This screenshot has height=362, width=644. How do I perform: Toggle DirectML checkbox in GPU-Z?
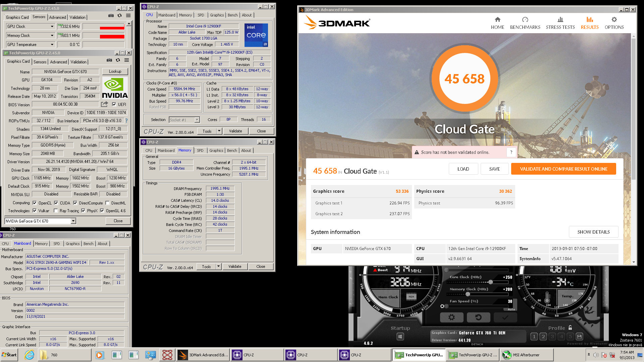pyautogui.click(x=107, y=203)
